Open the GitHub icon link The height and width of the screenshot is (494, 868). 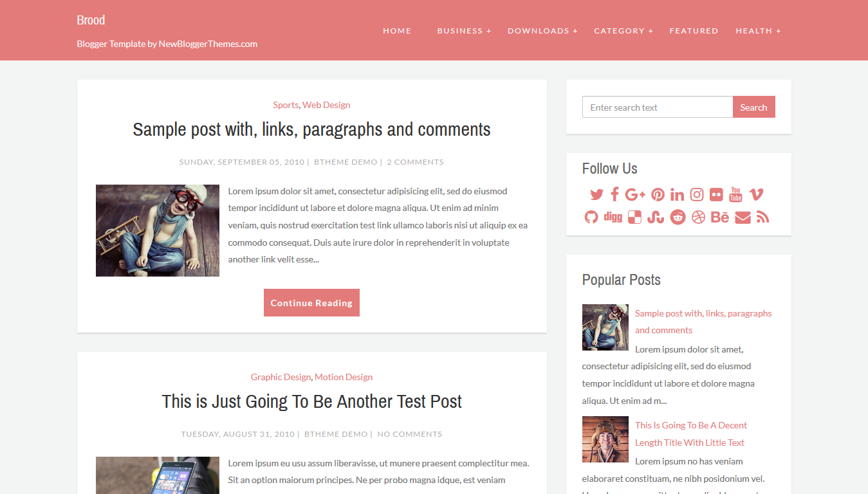pyautogui.click(x=591, y=217)
